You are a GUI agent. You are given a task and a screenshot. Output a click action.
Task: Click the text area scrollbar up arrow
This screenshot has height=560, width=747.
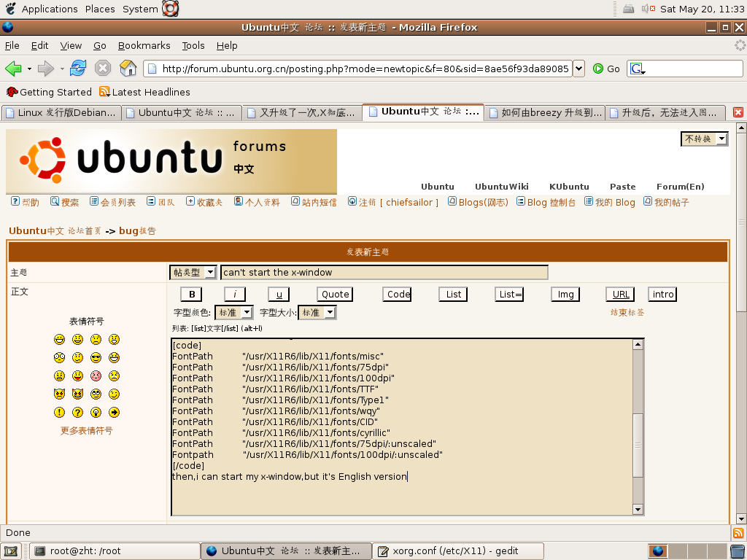tap(638, 345)
